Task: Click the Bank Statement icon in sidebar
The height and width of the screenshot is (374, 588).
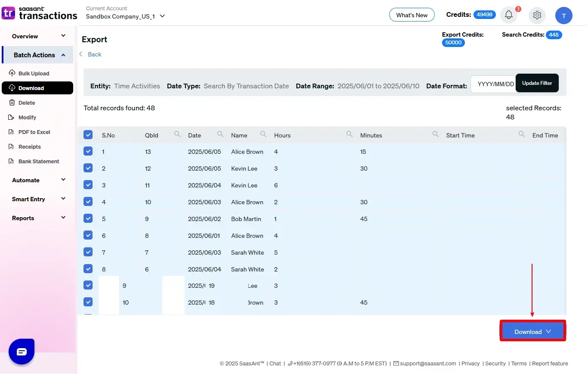Action: point(12,161)
